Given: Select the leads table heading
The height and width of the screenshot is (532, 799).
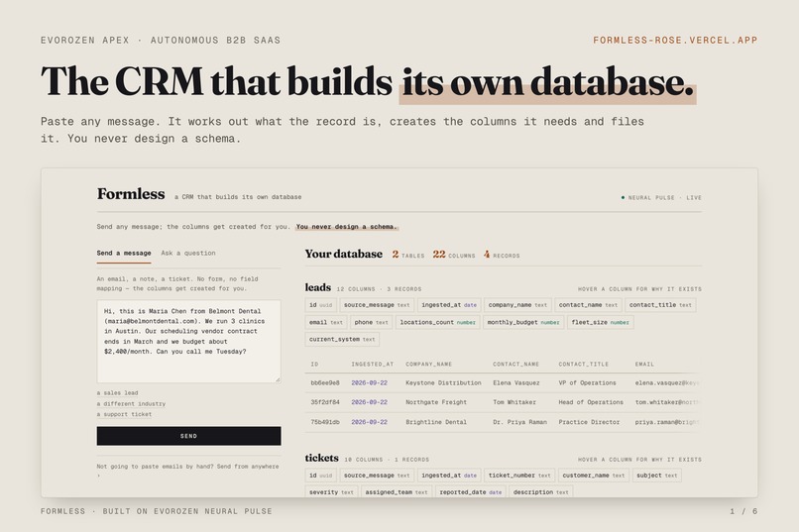Looking at the screenshot, I should (x=318, y=287).
